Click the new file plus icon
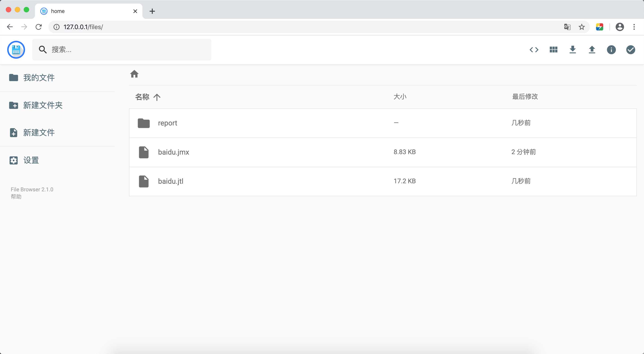Image resolution: width=644 pixels, height=354 pixels. point(13,133)
